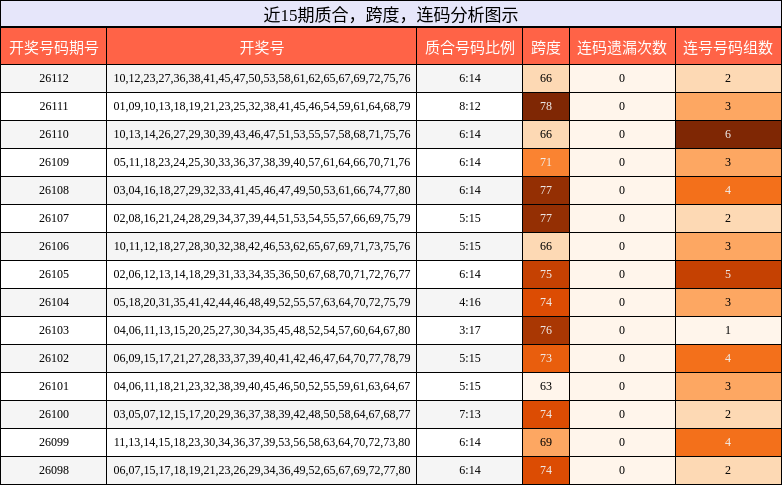The height and width of the screenshot is (485, 782).
Task: Click draw numbers starting 02,06,12,13
Action: 262,273
